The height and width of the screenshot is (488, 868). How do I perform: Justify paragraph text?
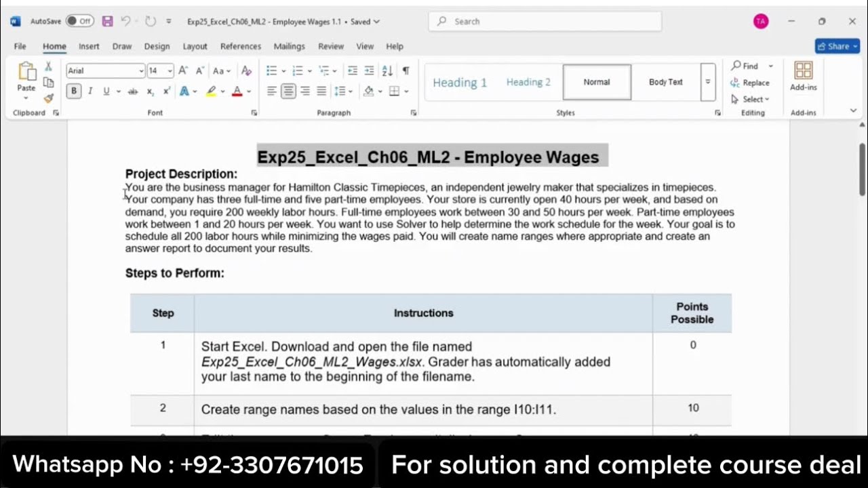(x=321, y=91)
